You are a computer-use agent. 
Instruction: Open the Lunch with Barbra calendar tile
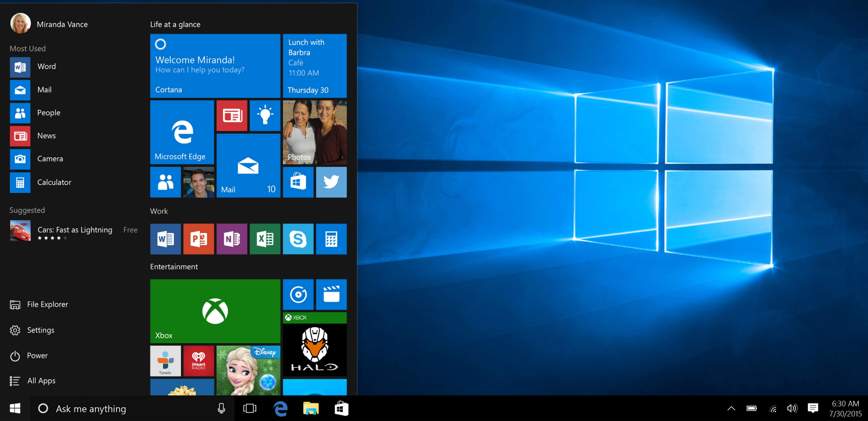[x=314, y=66]
